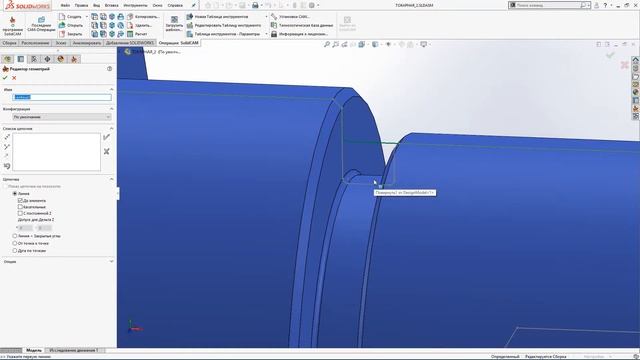The width and height of the screenshot is (640, 360).
Task: Switch to the Сборка ribbon tab
Action: pos(9,43)
